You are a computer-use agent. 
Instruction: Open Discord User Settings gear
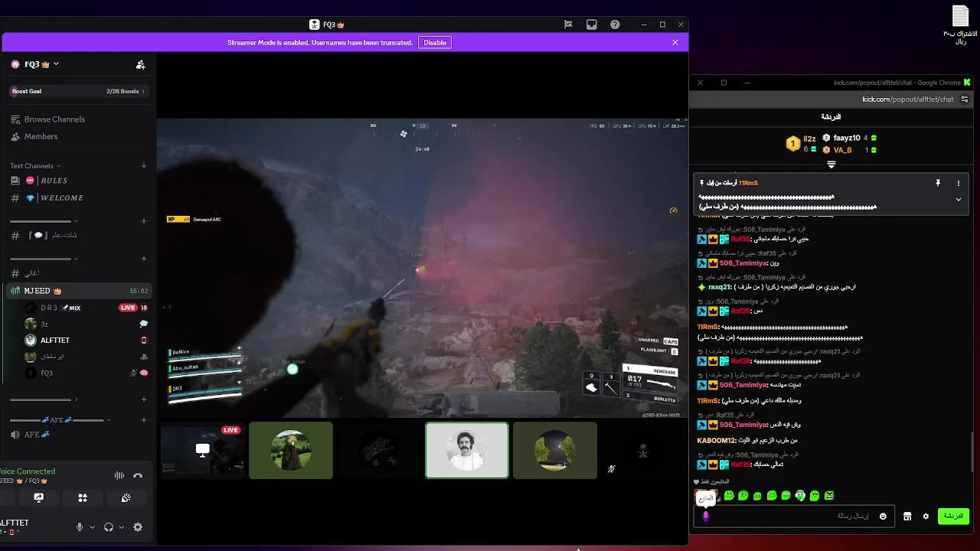(138, 527)
